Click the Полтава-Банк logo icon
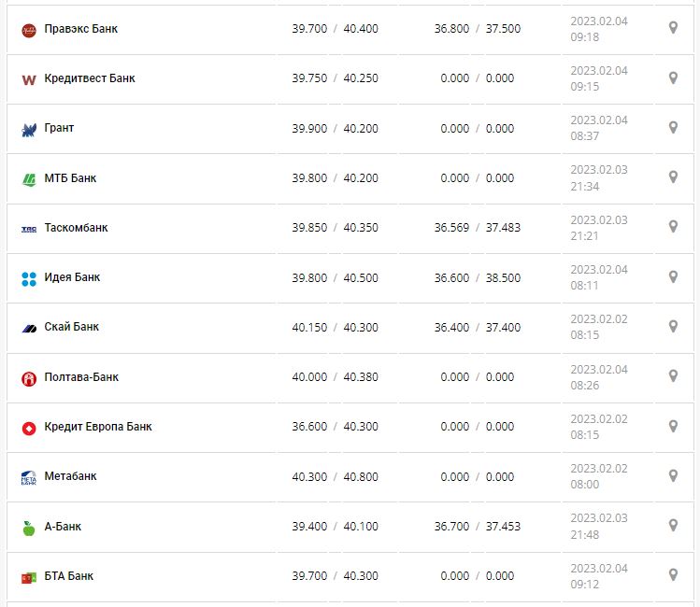The image size is (700, 607). [x=28, y=378]
